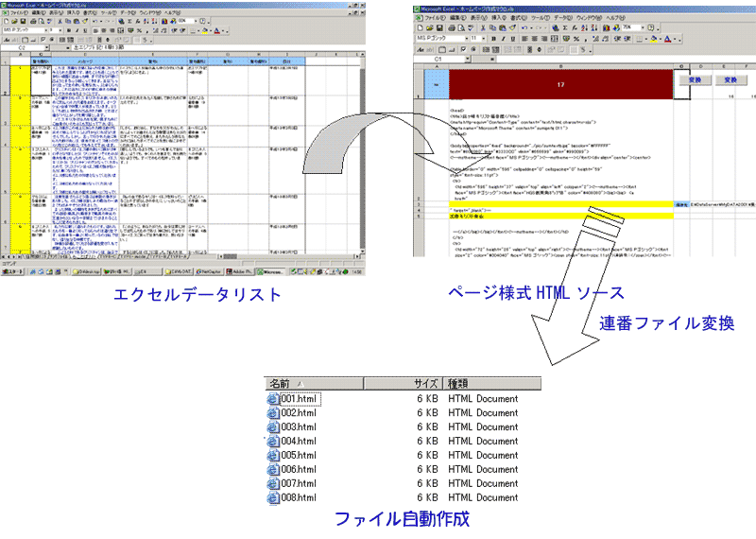Click Insert Hyperlink globe in right Excel window
Viewport: 756px width, 539px height.
[x=556, y=27]
